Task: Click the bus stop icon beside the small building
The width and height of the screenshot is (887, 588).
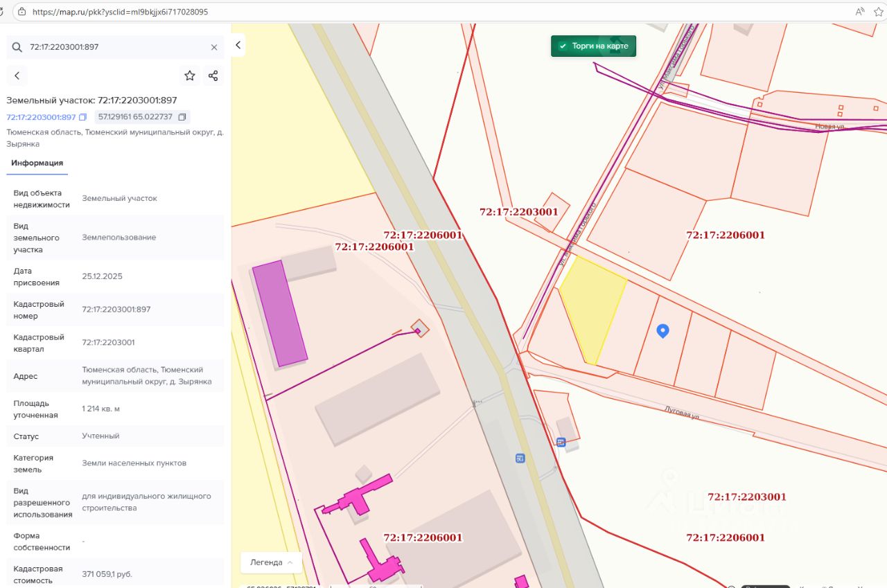Action: pos(561,442)
